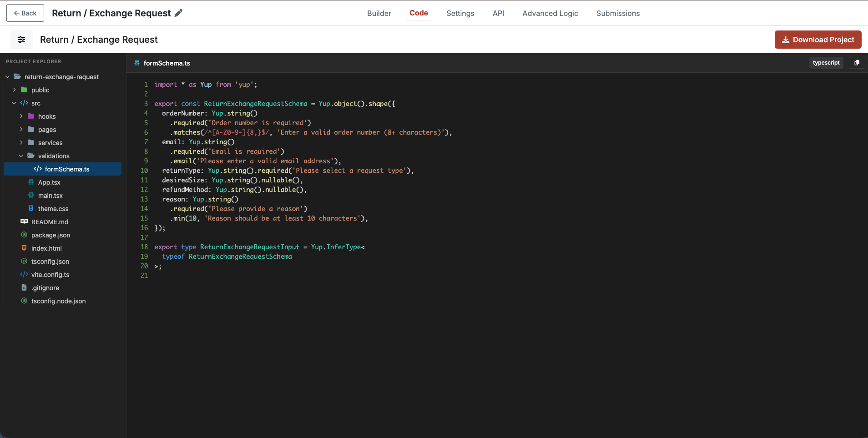The width and height of the screenshot is (868, 438).
Task: Click the 'Return / Exchange Request' top title
Action: pyautogui.click(x=111, y=13)
